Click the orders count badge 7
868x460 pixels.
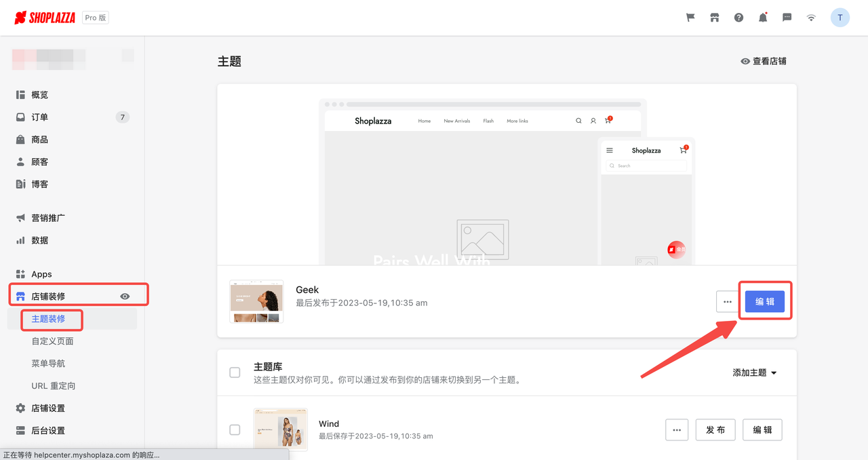[x=122, y=117]
